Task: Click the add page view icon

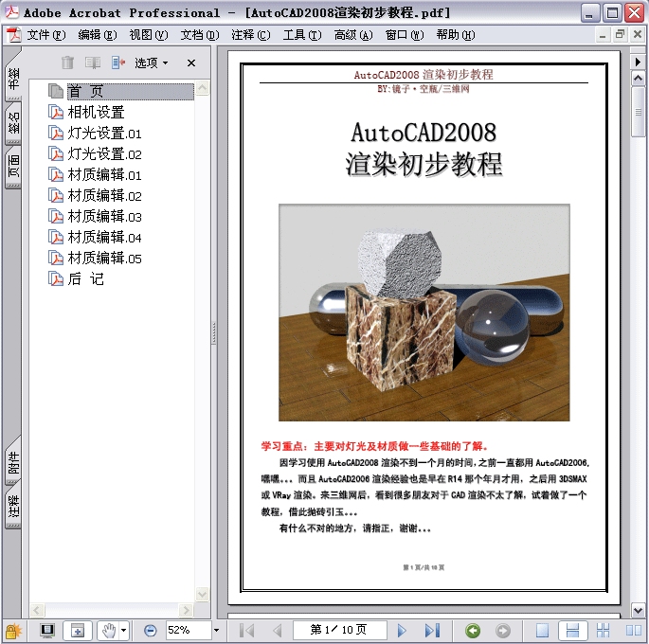Action: [x=78, y=631]
